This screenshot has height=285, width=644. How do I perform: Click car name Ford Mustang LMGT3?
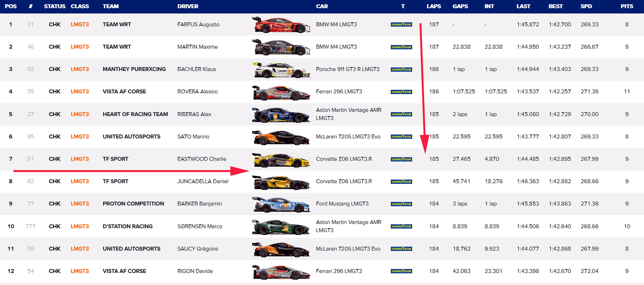pos(342,204)
